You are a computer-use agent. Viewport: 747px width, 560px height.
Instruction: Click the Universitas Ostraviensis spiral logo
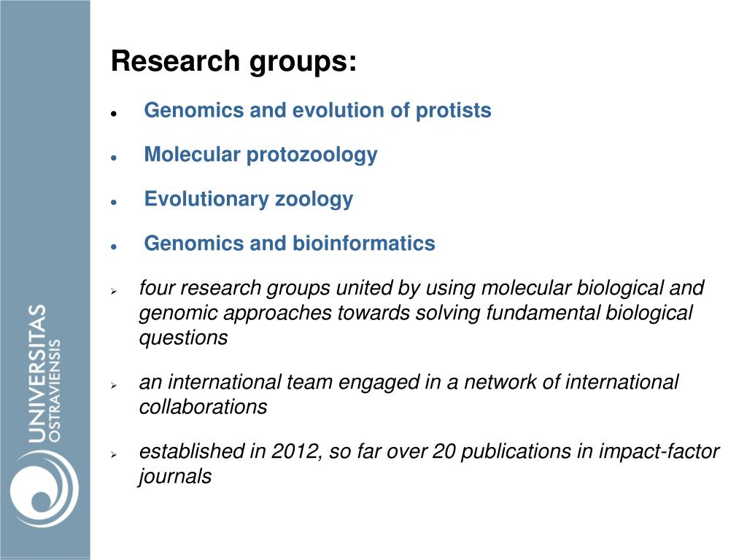tap(44, 489)
